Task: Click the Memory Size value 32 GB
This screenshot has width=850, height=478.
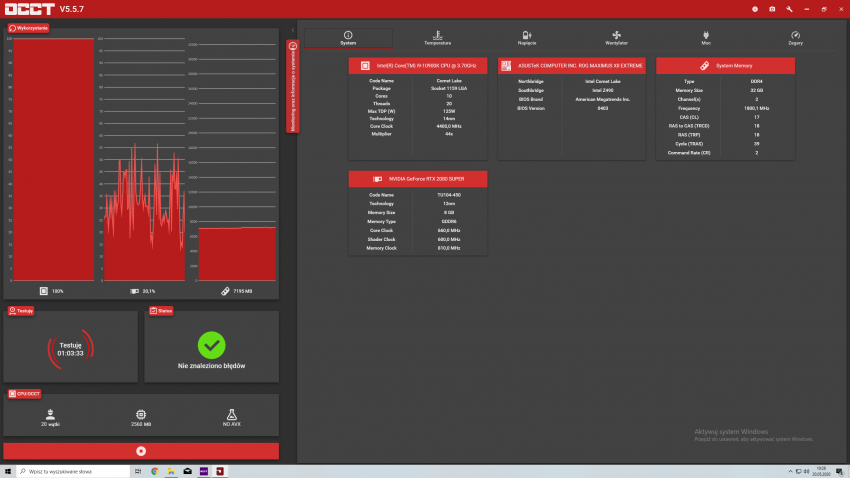Action: point(757,91)
